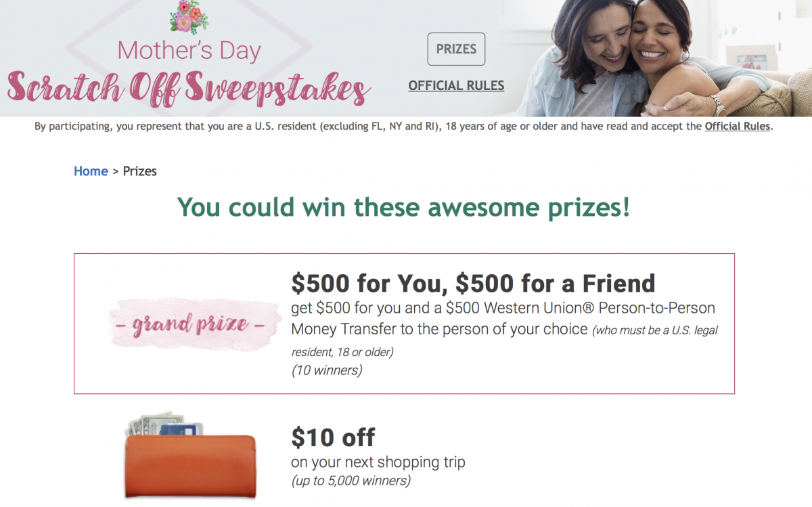The image size is (812, 507).
Task: Click the Mother's Day title text
Action: [x=189, y=50]
